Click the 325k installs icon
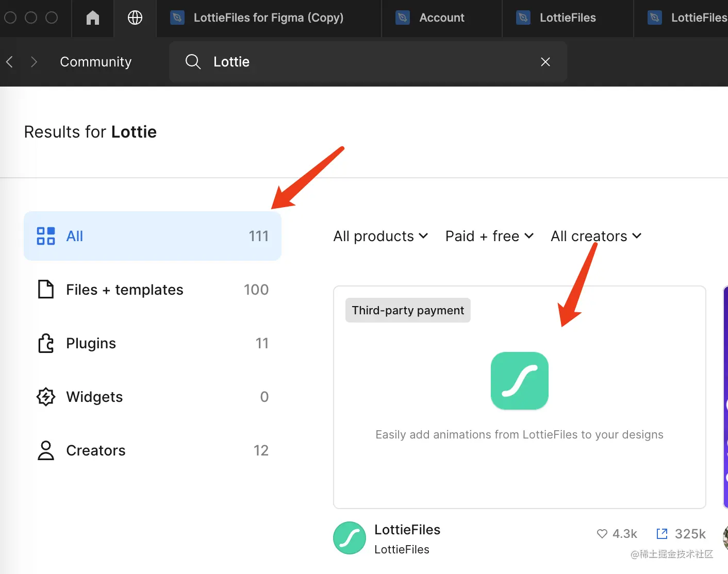Image resolution: width=728 pixels, height=574 pixels. pyautogui.click(x=662, y=534)
